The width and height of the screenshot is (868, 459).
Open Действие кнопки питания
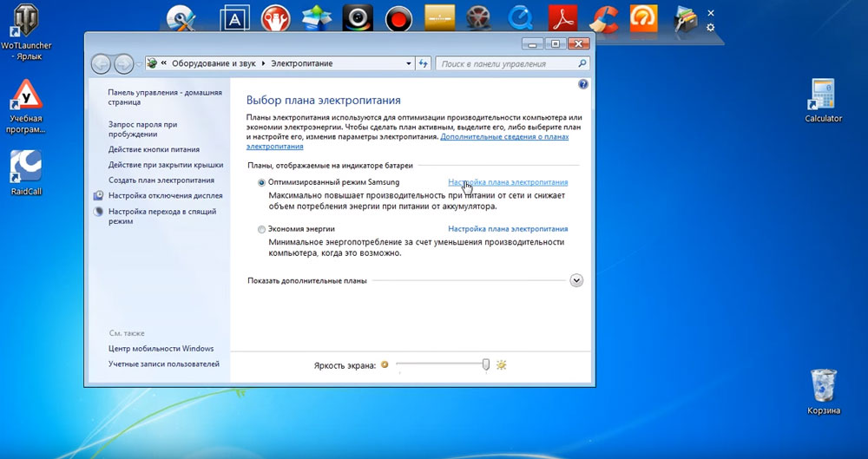pyautogui.click(x=154, y=149)
